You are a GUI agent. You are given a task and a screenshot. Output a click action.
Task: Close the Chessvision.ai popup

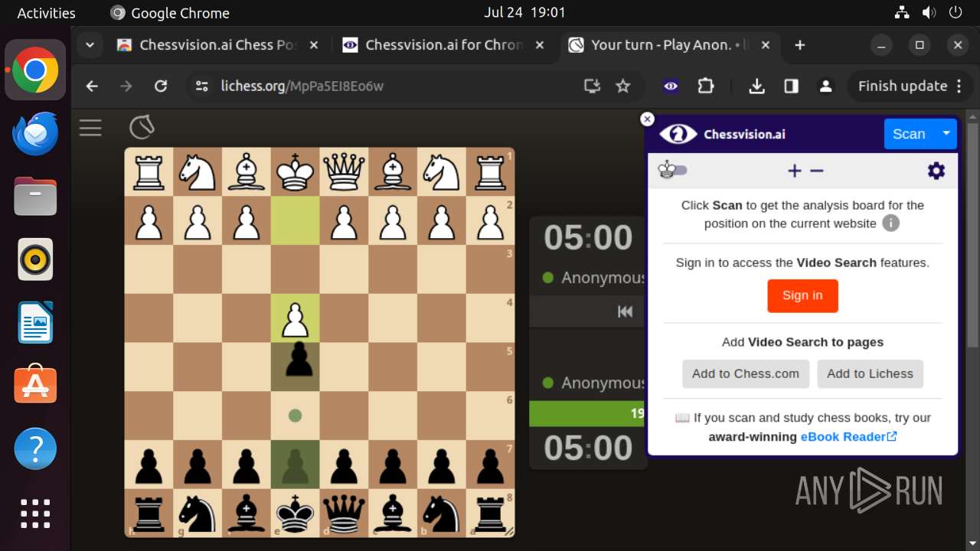[x=648, y=119]
